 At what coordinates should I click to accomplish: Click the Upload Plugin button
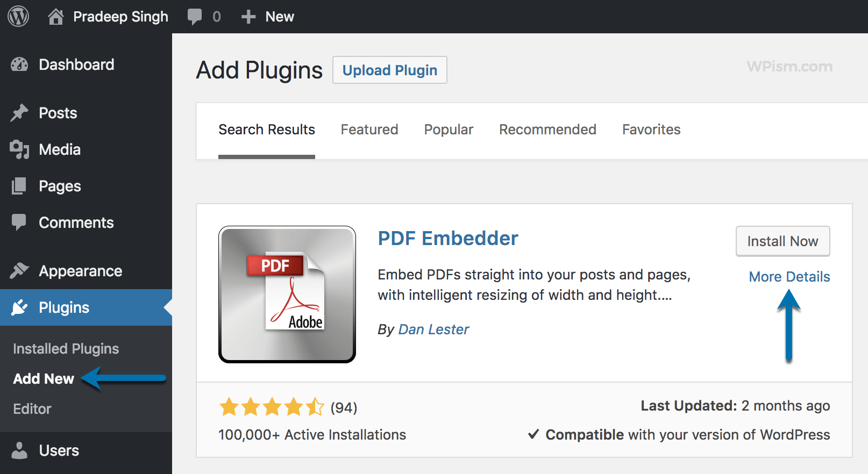pyautogui.click(x=389, y=70)
